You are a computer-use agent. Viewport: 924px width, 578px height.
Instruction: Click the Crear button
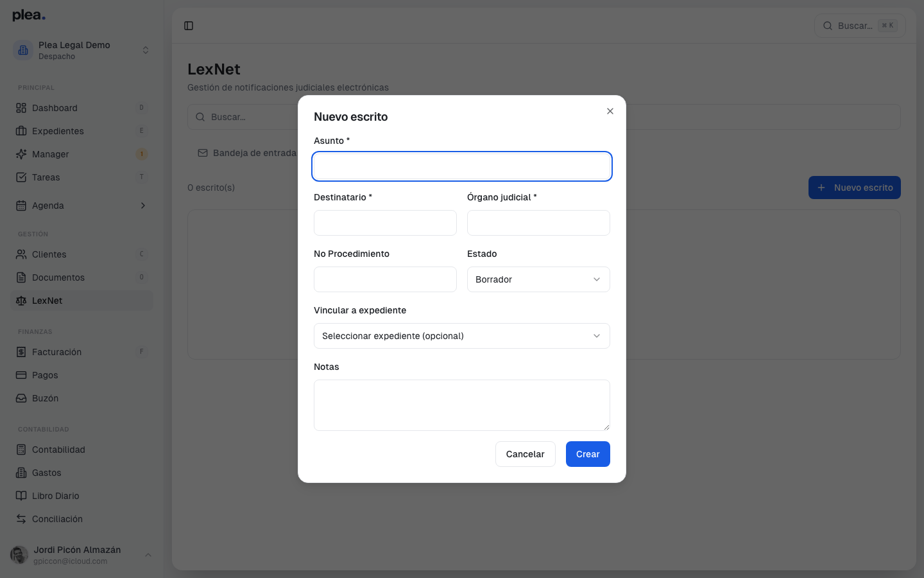[x=588, y=454]
